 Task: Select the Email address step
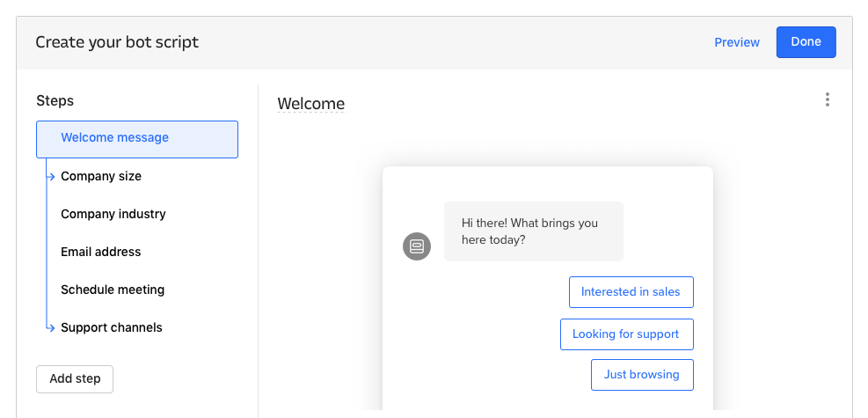101,252
